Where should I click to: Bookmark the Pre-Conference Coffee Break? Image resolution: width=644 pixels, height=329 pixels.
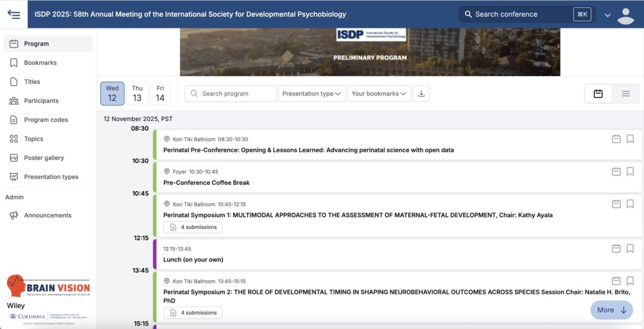click(630, 171)
